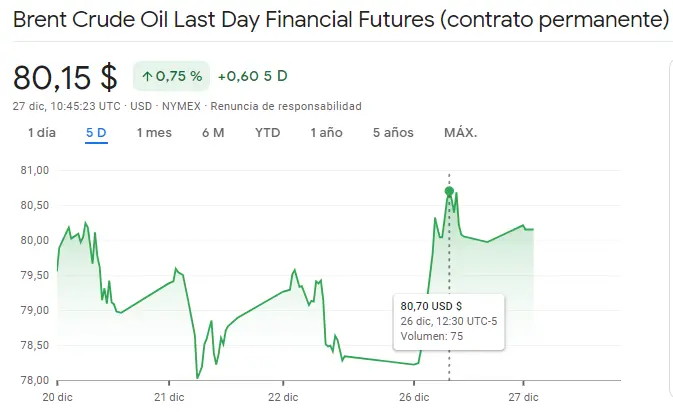Screen dimensions: 673x419
Task: Select the YTD range tab
Action: 267,133
